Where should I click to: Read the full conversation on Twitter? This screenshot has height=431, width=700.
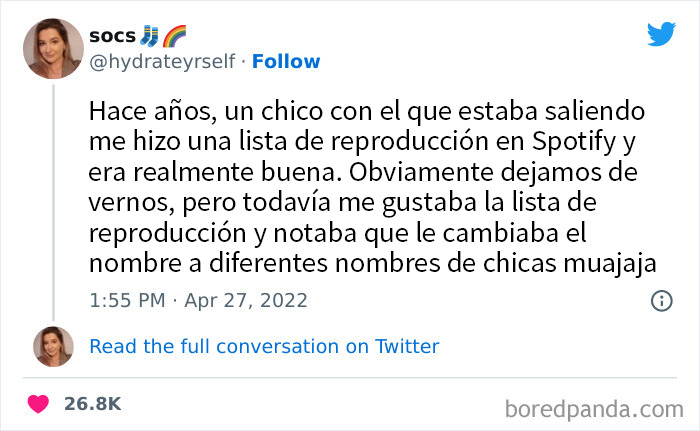tap(264, 347)
